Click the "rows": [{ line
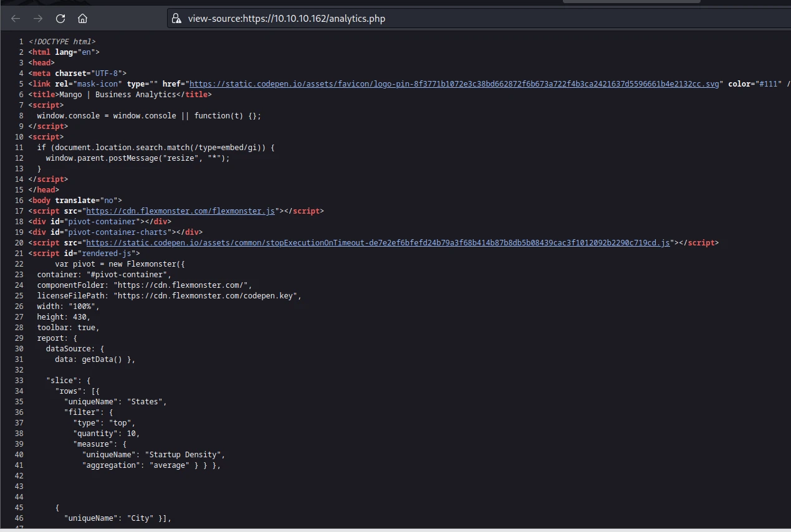The width and height of the screenshot is (791, 532). pos(77,391)
